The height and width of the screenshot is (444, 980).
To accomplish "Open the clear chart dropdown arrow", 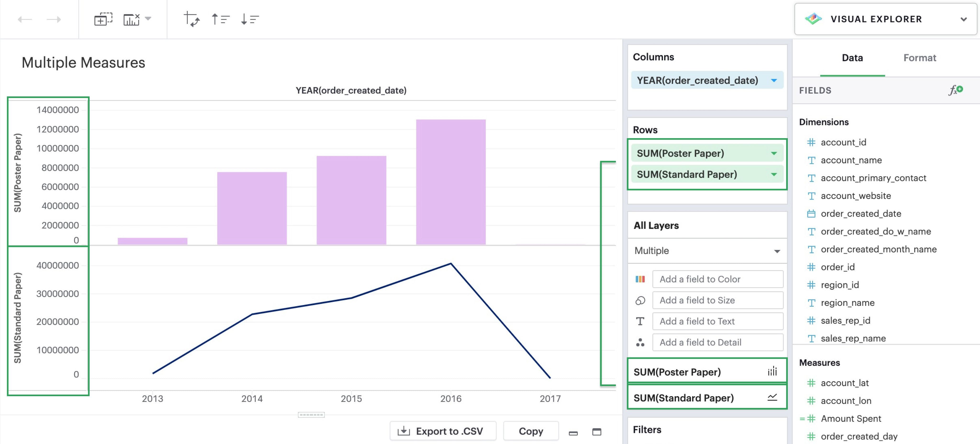I will (148, 18).
